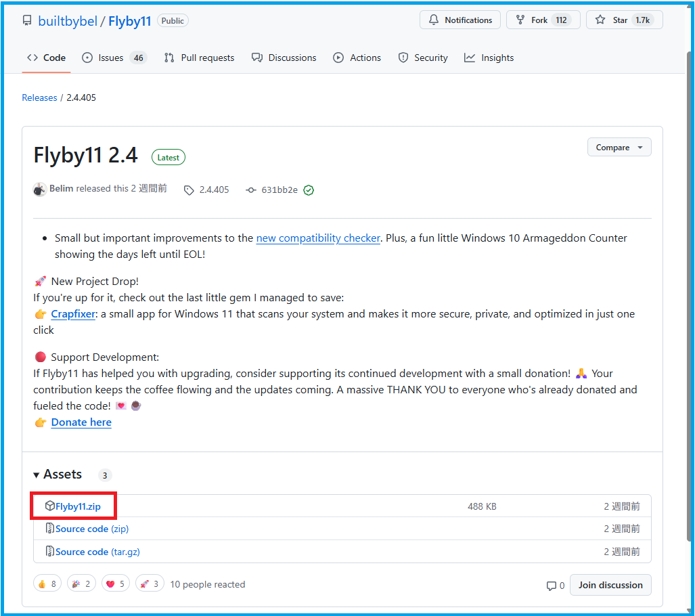Click the package icon beside Flyby11.zip
Image resolution: width=695 pixels, height=616 pixels.
[x=49, y=506]
